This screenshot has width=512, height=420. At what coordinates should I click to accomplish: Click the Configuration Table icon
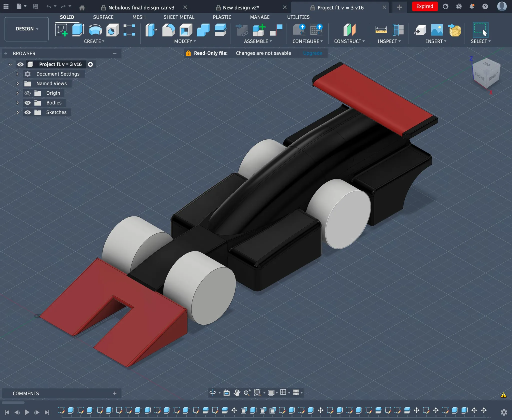pos(316,30)
